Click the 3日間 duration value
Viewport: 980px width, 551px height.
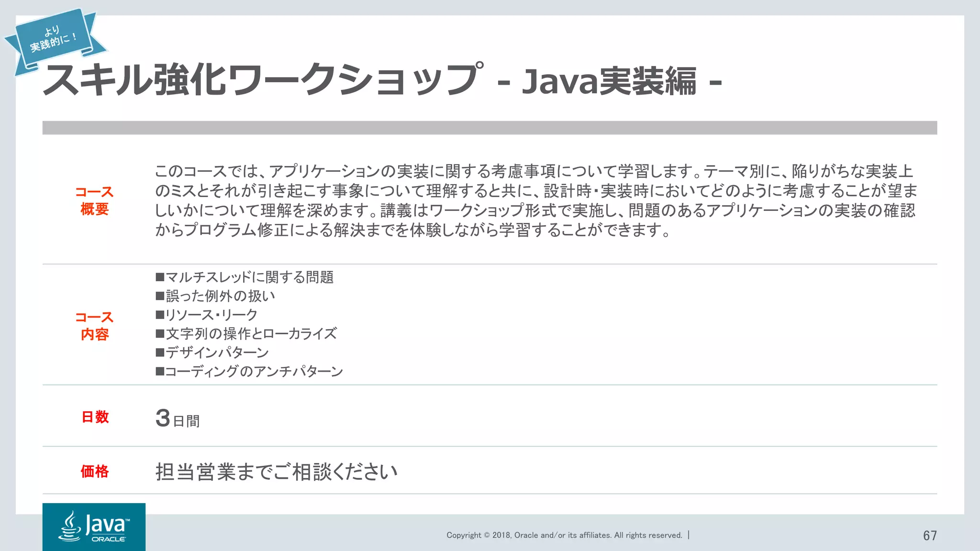tap(178, 419)
